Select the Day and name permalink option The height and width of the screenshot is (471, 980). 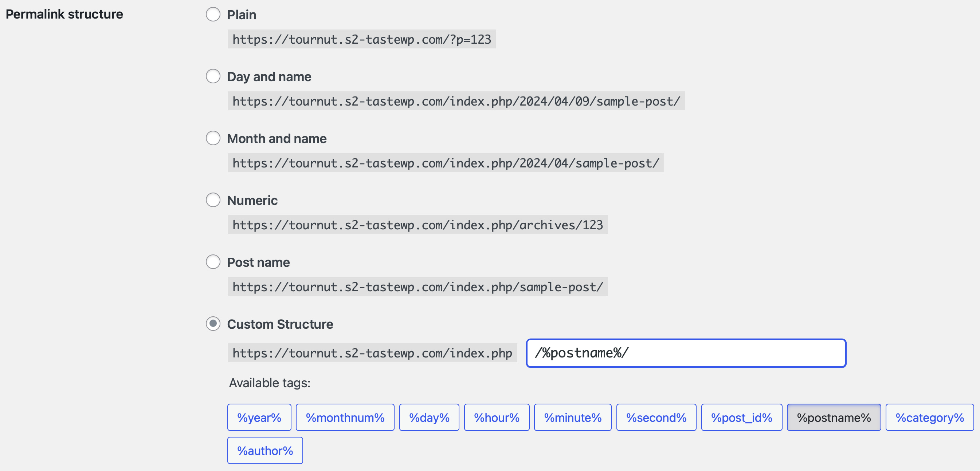(213, 76)
